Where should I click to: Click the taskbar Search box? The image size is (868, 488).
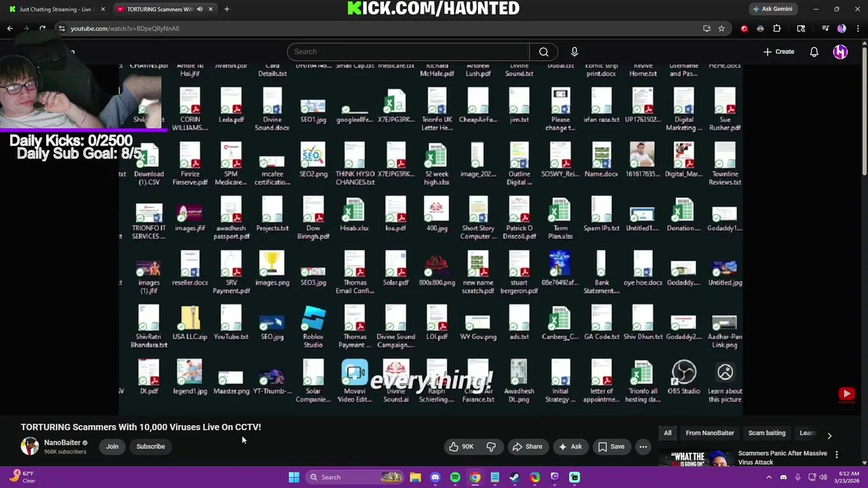(355, 477)
